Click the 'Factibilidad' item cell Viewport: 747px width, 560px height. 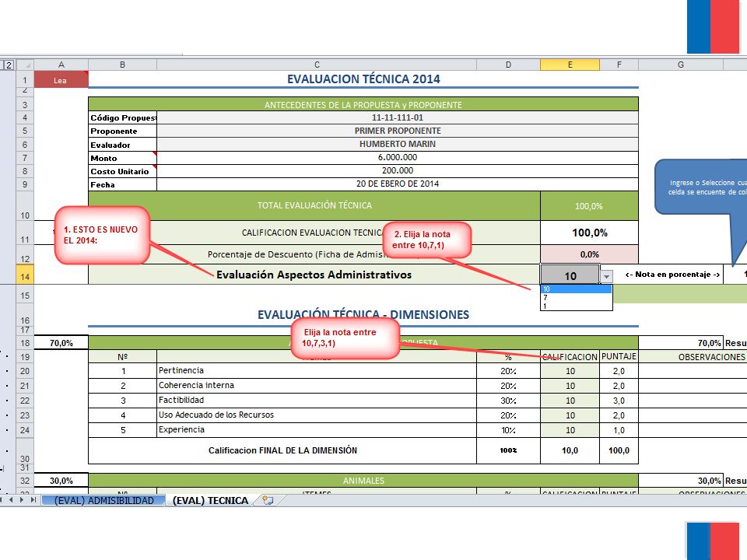[317, 401]
